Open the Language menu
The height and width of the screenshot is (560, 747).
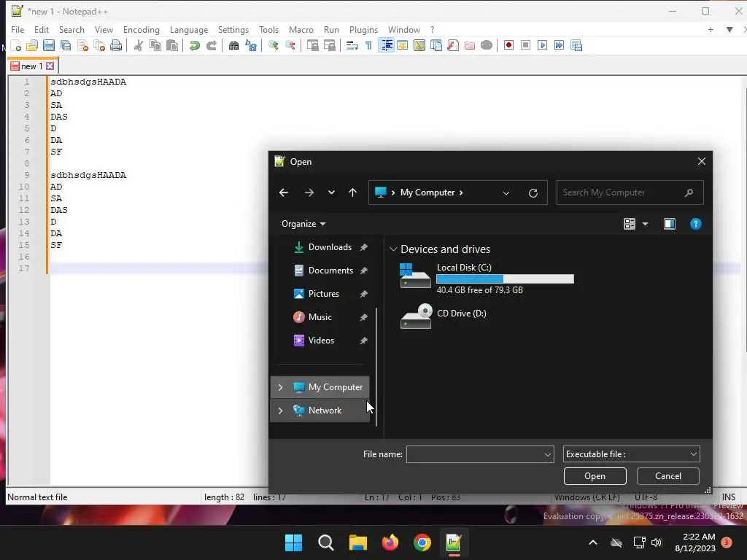click(189, 29)
